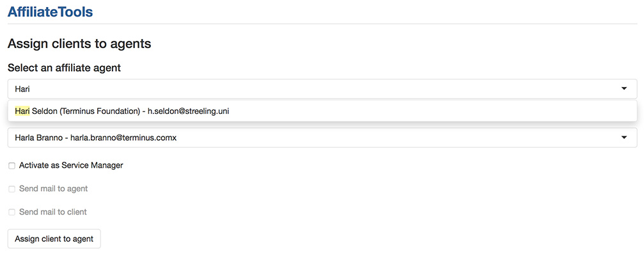This screenshot has width=644, height=256.
Task: Enable the Activate as Service Manager checkbox
Action: pyautogui.click(x=12, y=166)
